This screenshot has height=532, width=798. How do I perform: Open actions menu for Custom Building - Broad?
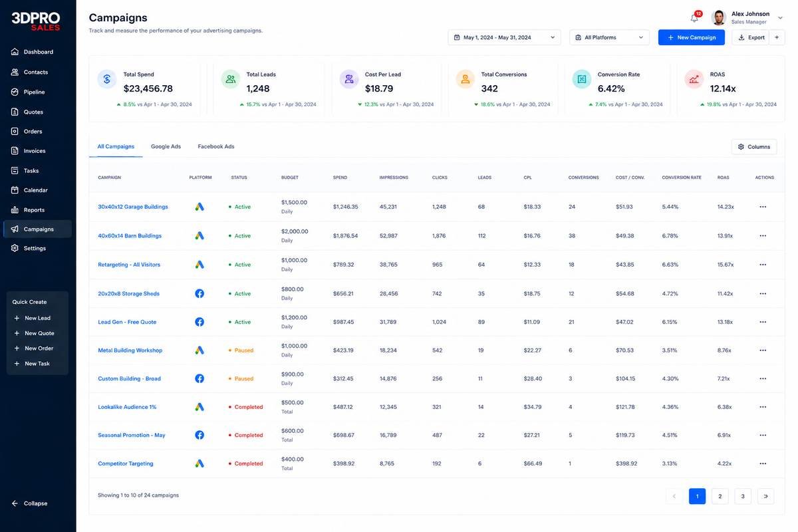(x=763, y=378)
